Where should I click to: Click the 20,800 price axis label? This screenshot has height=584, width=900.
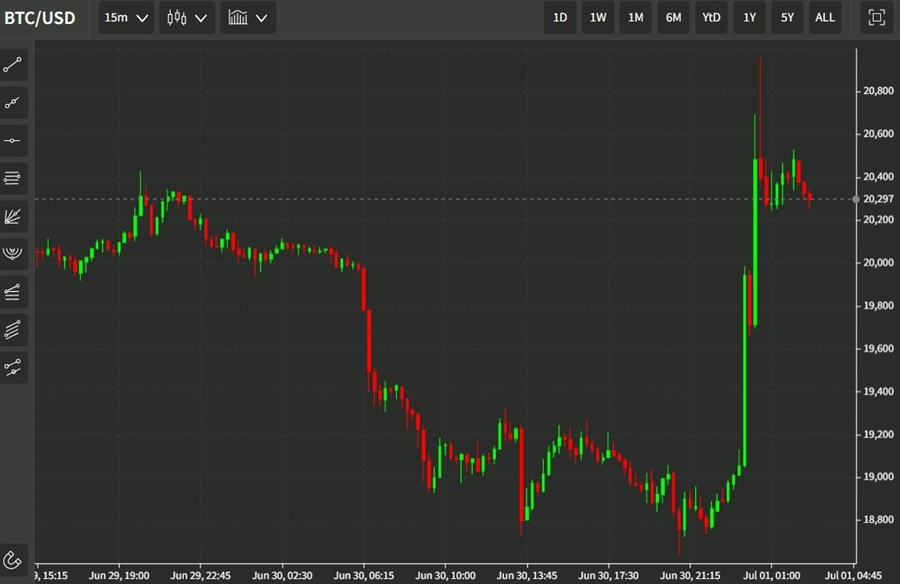click(x=878, y=91)
